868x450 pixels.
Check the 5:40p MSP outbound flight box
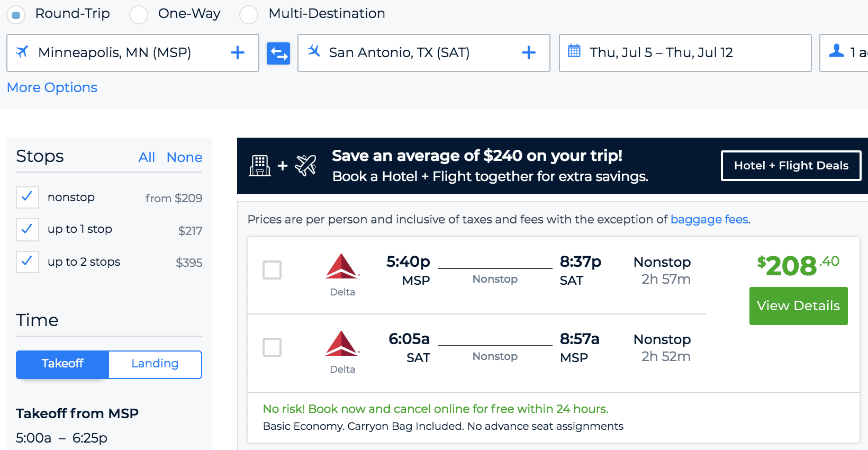[272, 270]
